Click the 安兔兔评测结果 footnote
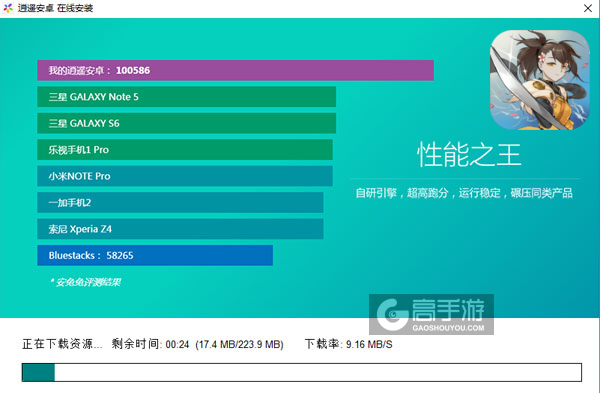This screenshot has width=600, height=393. click(85, 282)
